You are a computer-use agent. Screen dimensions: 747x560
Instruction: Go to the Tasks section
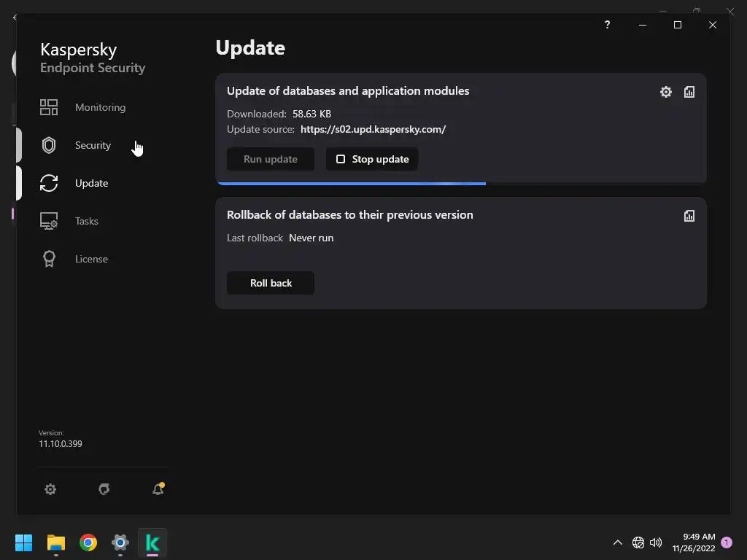pyautogui.click(x=87, y=221)
